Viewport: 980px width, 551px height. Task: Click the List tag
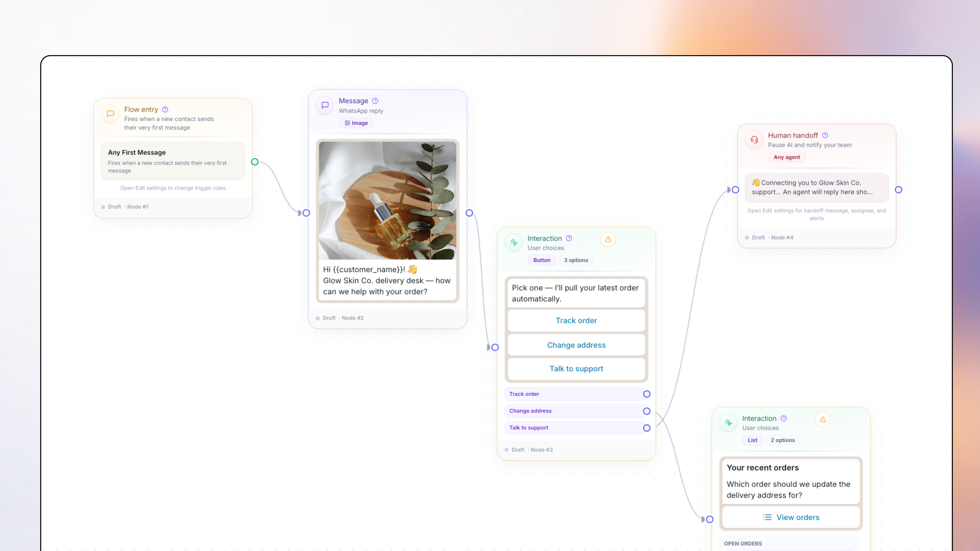click(x=752, y=440)
